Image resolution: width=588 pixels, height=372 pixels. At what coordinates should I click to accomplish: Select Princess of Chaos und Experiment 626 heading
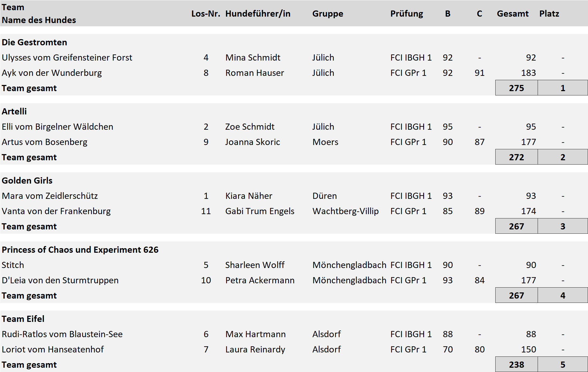80,250
